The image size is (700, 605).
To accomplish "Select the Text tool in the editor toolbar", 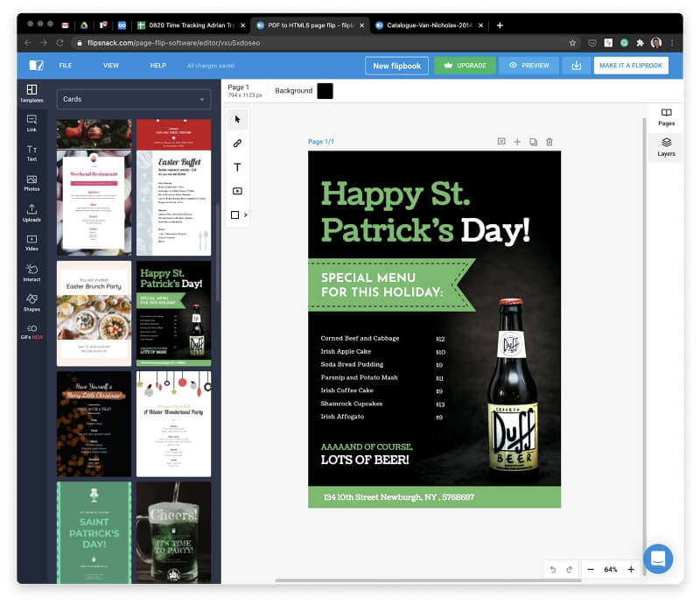I will point(237,166).
